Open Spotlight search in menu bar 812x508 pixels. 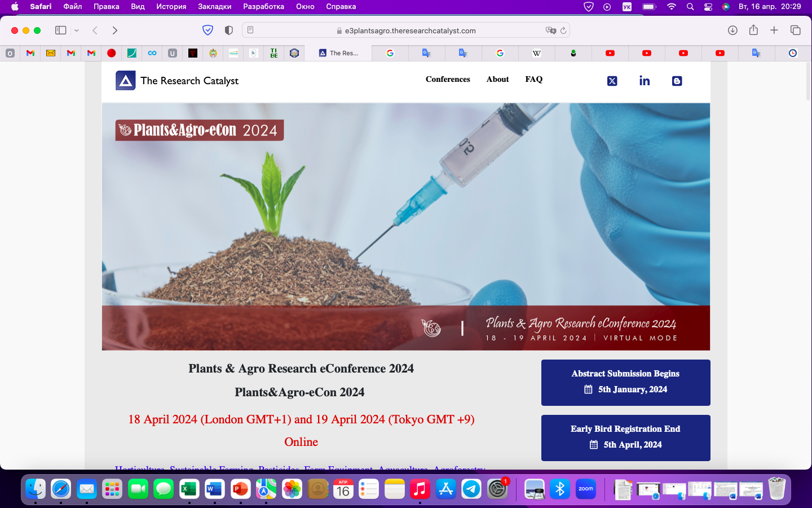(x=690, y=7)
